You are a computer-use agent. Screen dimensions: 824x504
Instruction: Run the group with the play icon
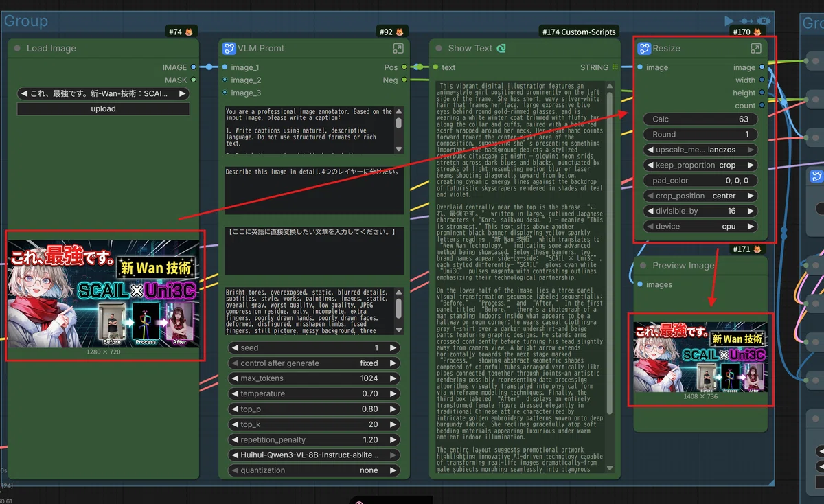coord(729,21)
